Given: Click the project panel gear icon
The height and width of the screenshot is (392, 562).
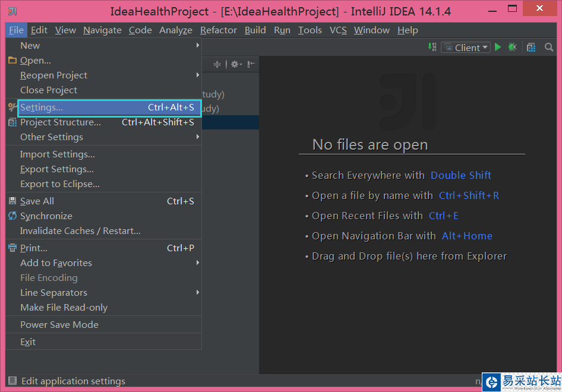Looking at the screenshot, I should click(235, 64).
